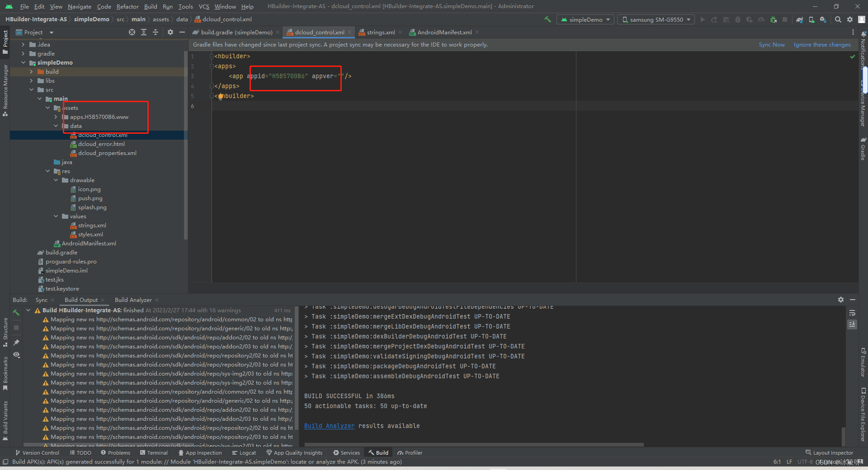Hide the Project panel with minus icon

click(182, 32)
